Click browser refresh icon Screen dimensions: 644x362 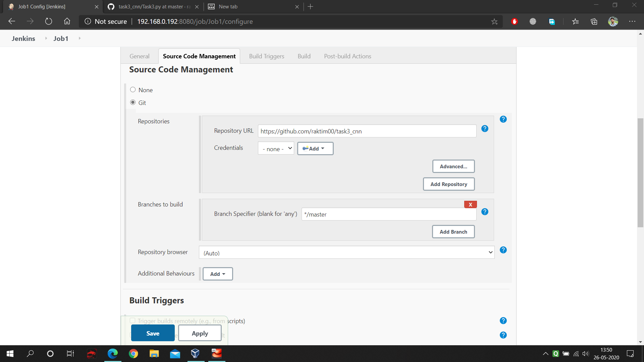(x=49, y=21)
